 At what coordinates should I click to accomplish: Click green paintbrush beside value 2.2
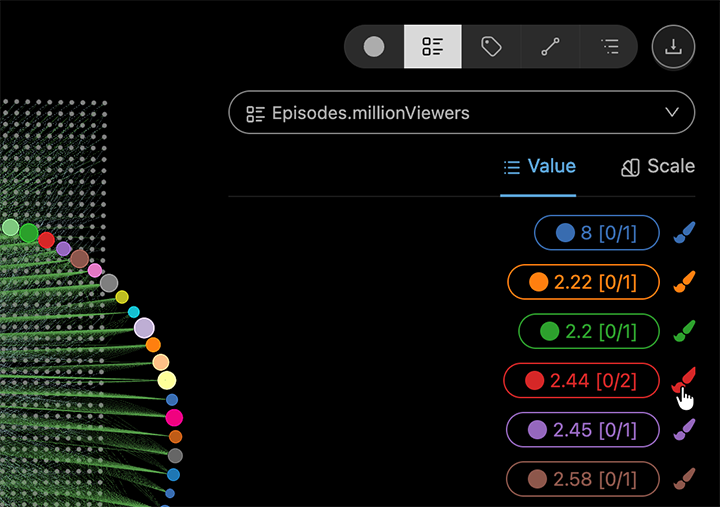(x=684, y=331)
